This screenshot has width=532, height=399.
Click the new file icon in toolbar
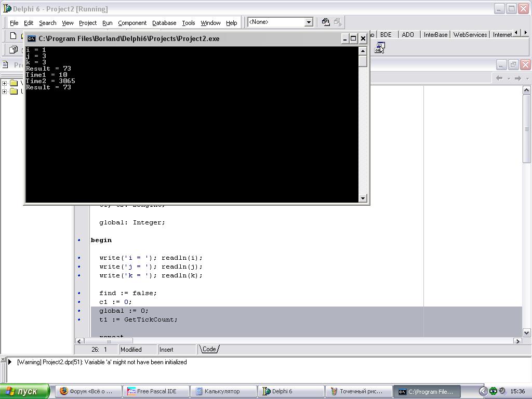(14, 35)
